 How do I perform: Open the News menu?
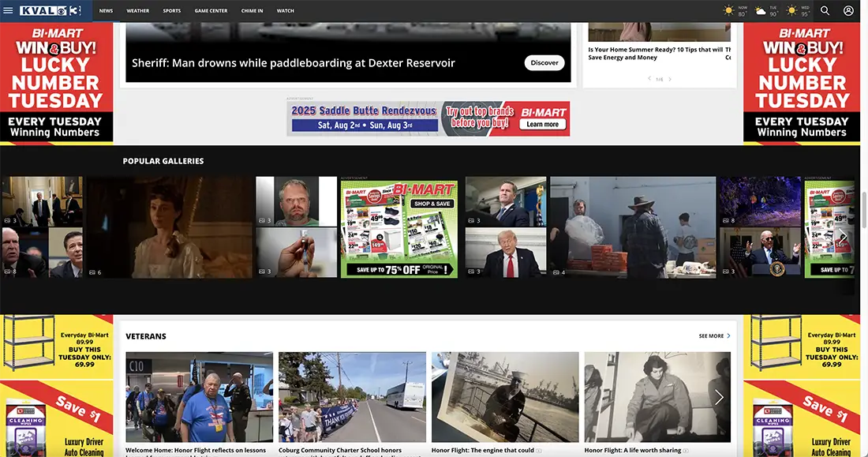106,10
